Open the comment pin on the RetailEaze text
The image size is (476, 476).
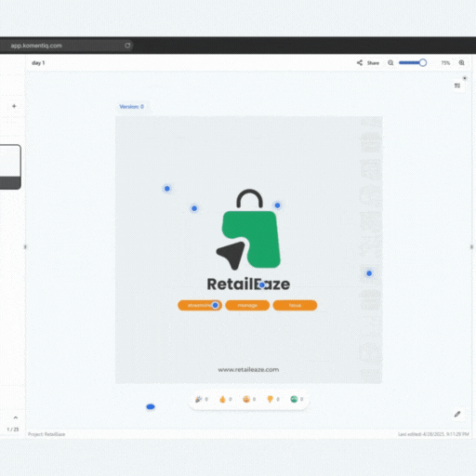click(262, 284)
